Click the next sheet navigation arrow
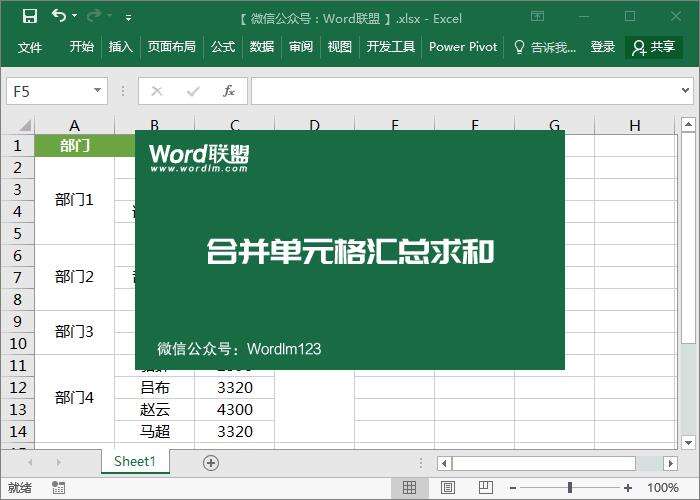Image resolution: width=700 pixels, height=500 pixels. pos(58,462)
